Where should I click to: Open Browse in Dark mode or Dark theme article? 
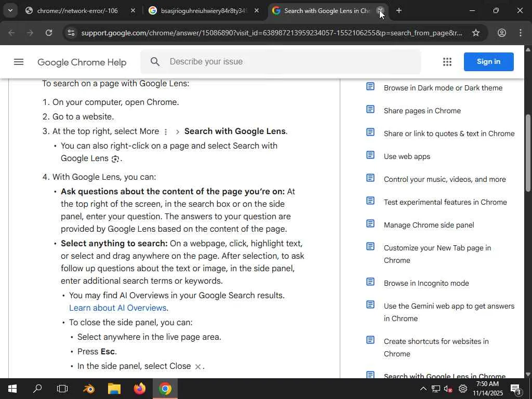point(443,88)
